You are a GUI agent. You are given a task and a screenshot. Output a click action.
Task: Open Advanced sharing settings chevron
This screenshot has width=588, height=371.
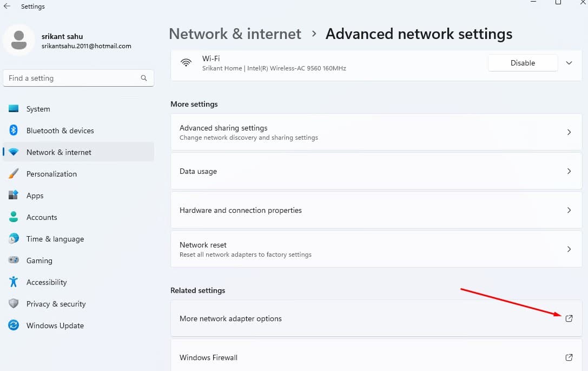[x=569, y=132]
